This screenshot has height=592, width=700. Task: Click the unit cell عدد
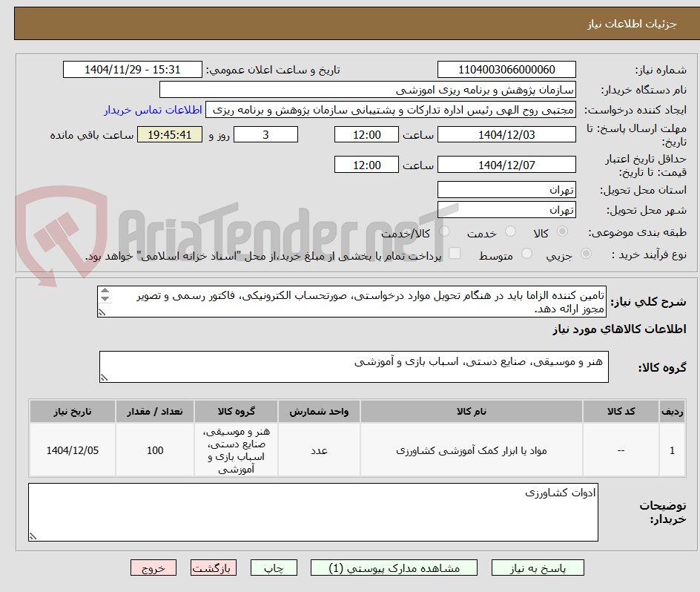[x=319, y=450]
